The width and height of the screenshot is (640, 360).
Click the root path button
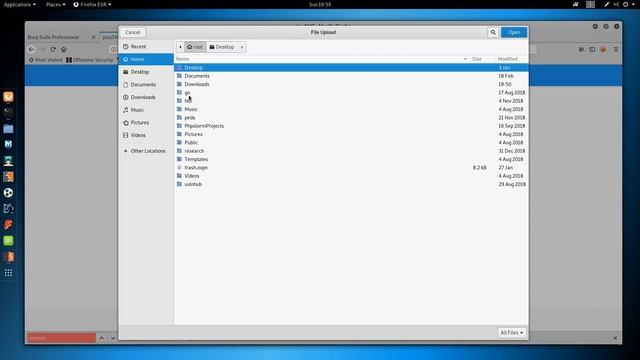pyautogui.click(x=195, y=47)
